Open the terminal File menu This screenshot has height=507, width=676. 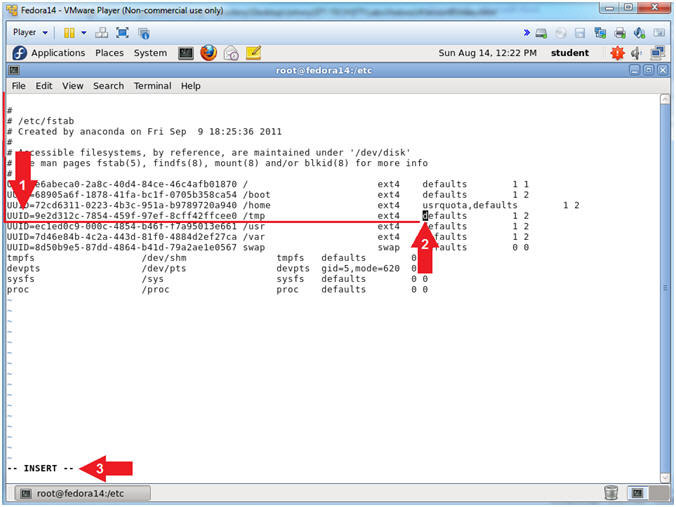[19, 86]
